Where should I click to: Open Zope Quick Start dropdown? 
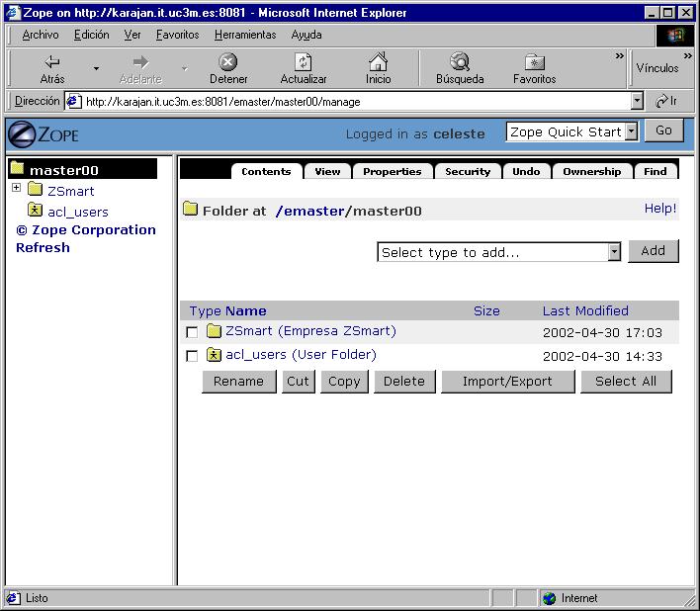coord(631,131)
